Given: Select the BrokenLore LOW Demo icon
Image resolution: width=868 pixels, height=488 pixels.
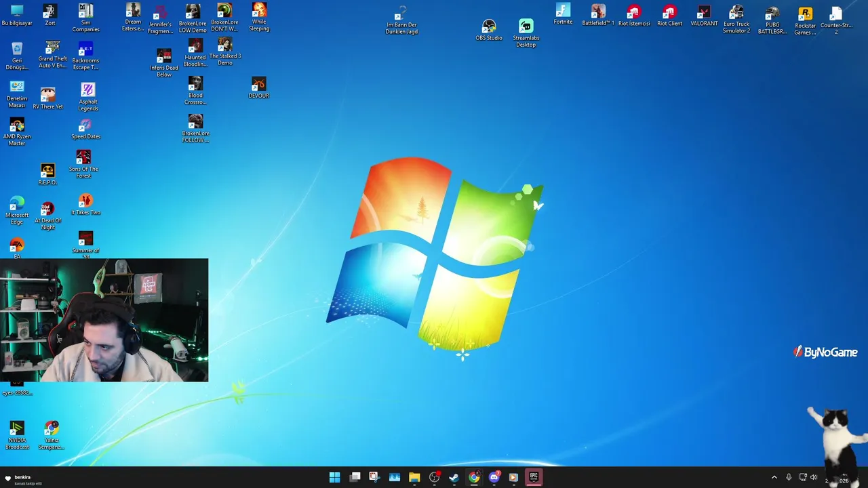Looking at the screenshot, I should click(x=193, y=18).
